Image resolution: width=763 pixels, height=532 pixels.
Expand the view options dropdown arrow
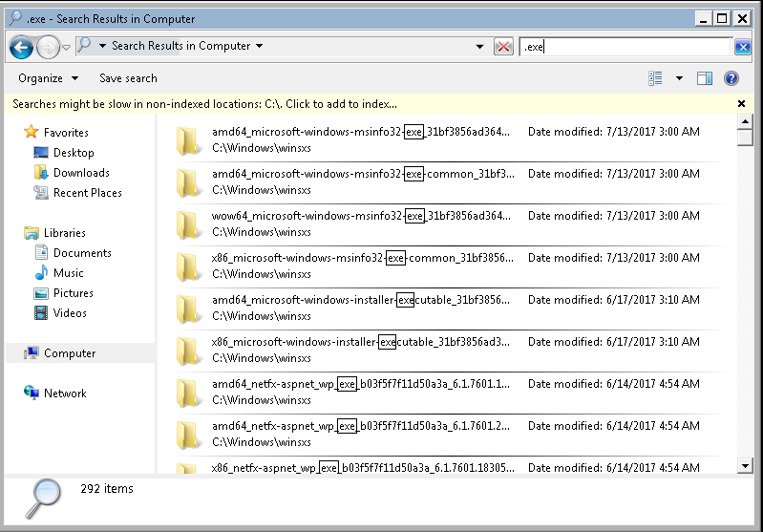coord(679,78)
